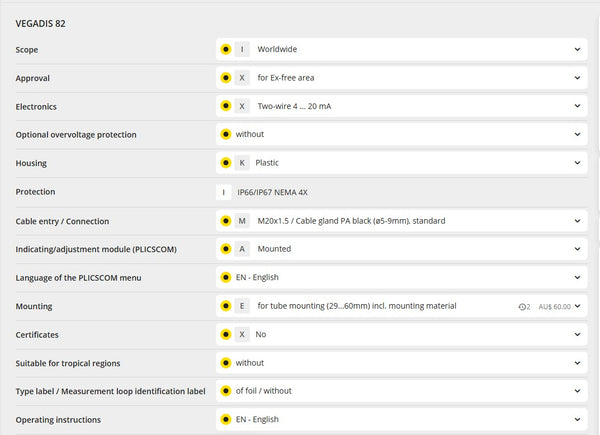Image resolution: width=600 pixels, height=435 pixels.
Task: Expand the Operating instructions dropdown chevron
Action: click(577, 419)
